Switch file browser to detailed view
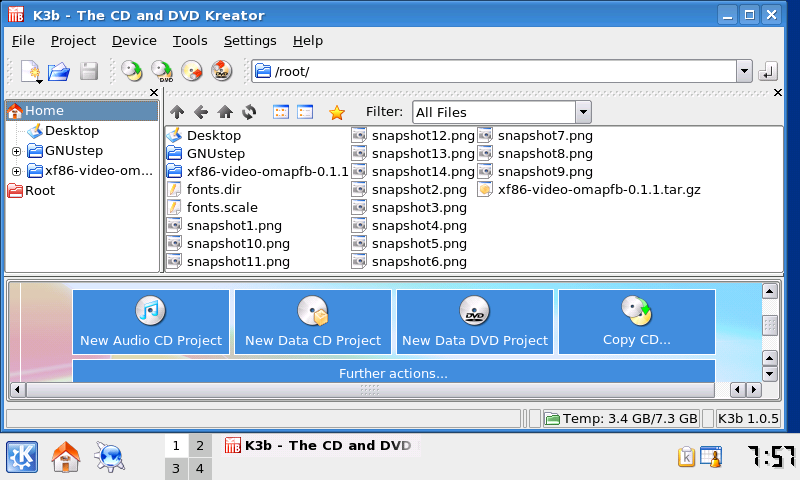The width and height of the screenshot is (800, 480). [x=305, y=112]
